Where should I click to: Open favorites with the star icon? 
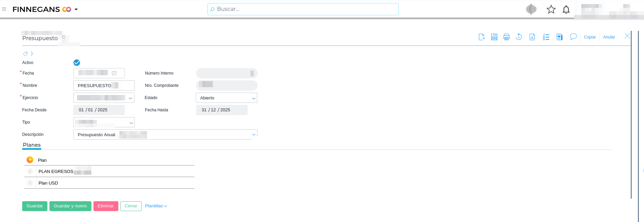[551, 9]
